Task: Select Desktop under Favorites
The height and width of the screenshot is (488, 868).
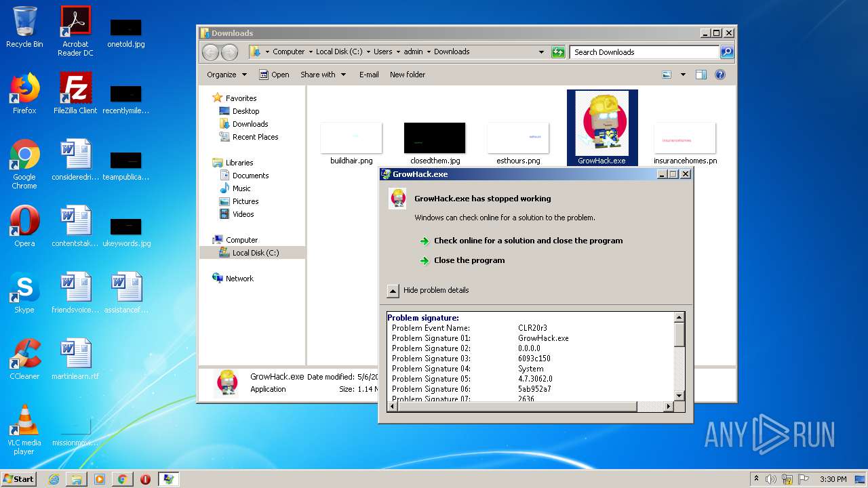Action: pos(245,111)
